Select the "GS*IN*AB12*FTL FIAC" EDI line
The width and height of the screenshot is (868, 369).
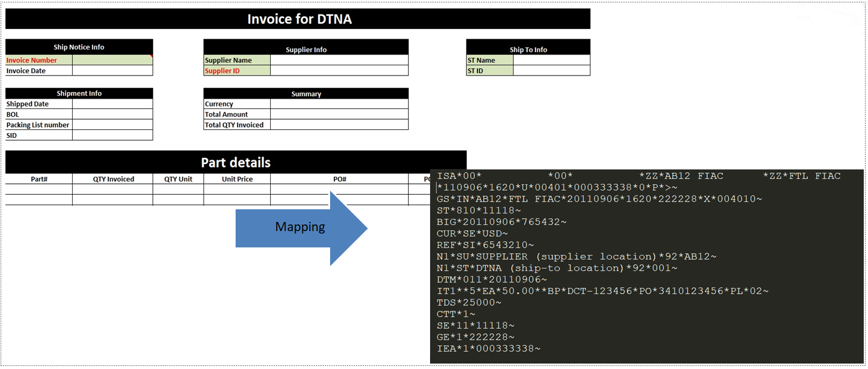[600, 199]
